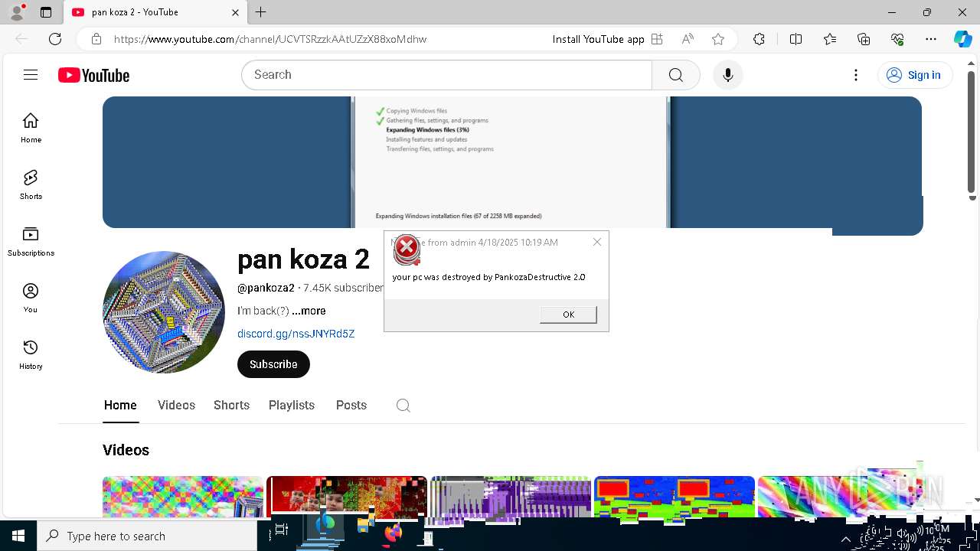Add this page to favorites star
This screenshot has height=551, width=980.
coord(718,39)
